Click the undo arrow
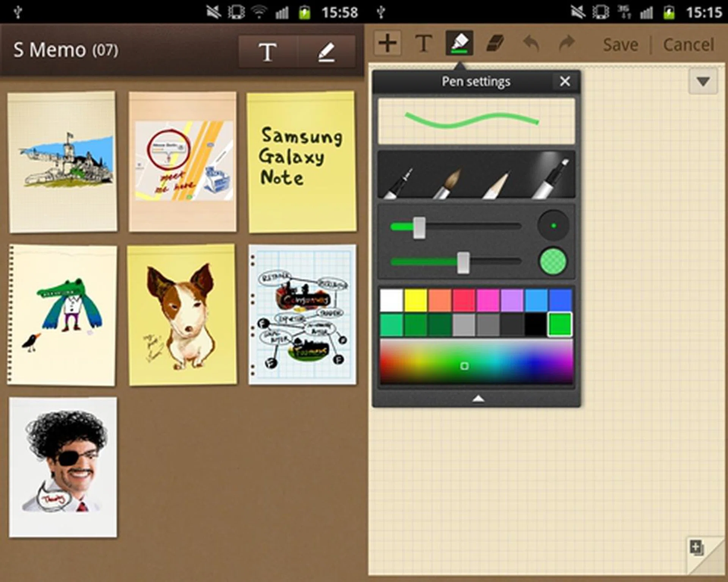The image size is (728, 582). 531,44
